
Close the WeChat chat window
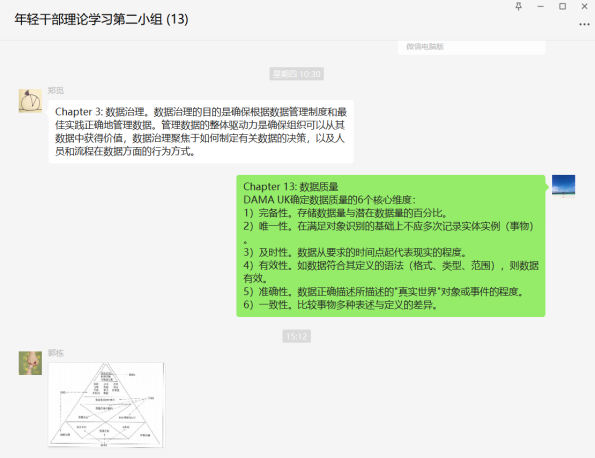[x=585, y=6]
